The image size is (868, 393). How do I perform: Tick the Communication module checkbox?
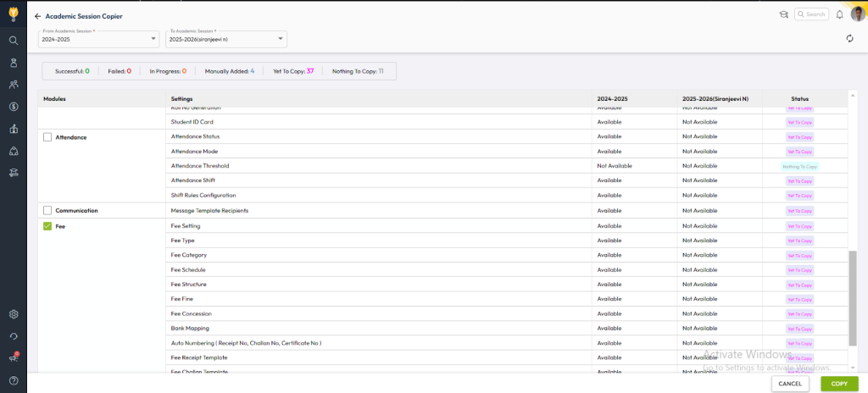[x=47, y=210]
